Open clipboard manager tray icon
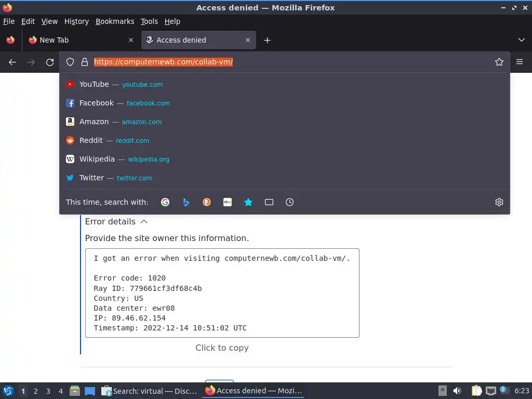 pyautogui.click(x=476, y=391)
